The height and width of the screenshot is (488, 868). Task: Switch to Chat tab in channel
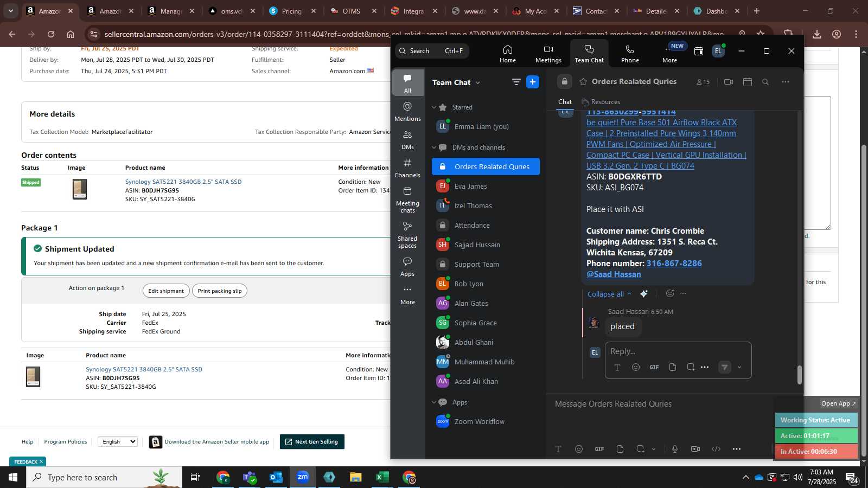[x=565, y=102]
